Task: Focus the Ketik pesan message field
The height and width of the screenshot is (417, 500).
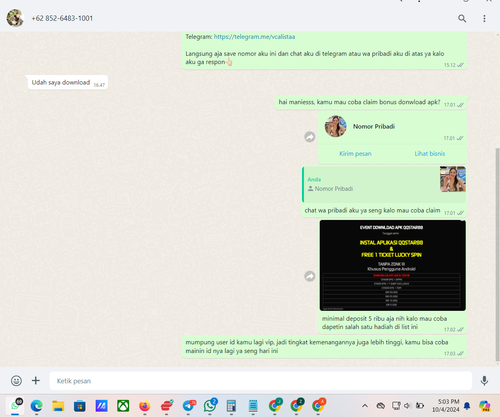Action: pyautogui.click(x=261, y=381)
